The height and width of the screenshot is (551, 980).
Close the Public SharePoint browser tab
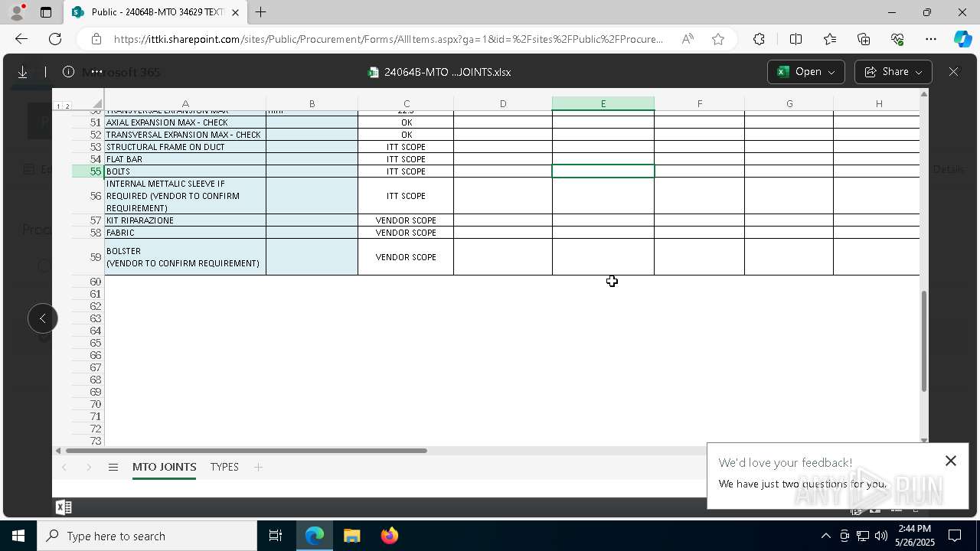(235, 12)
